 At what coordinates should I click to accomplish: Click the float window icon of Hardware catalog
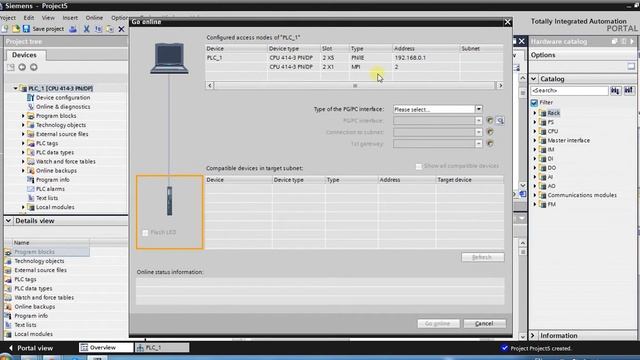pos(615,41)
